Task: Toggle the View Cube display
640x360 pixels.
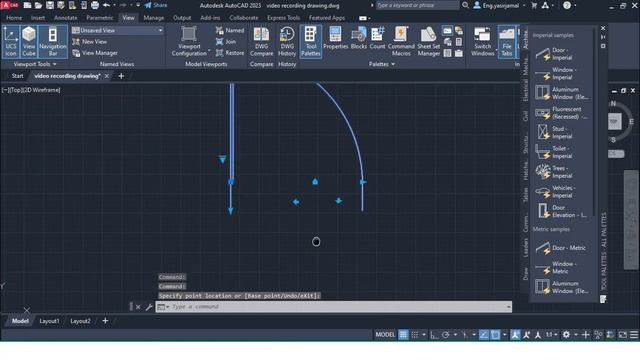Action: (x=29, y=41)
